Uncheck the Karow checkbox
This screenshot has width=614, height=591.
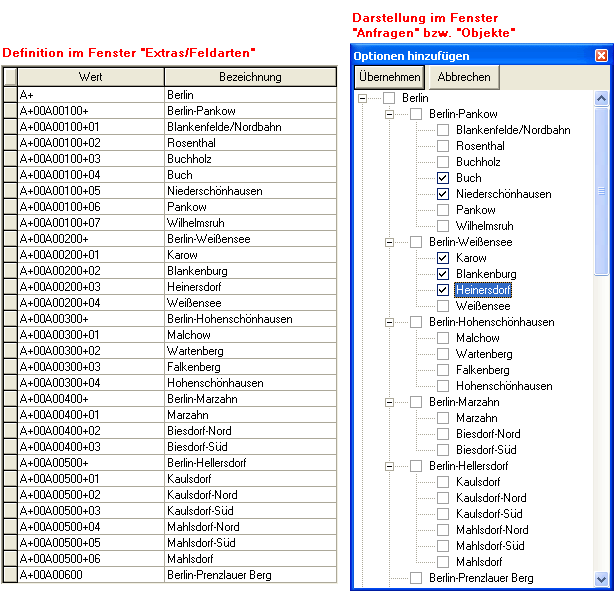[x=443, y=258]
